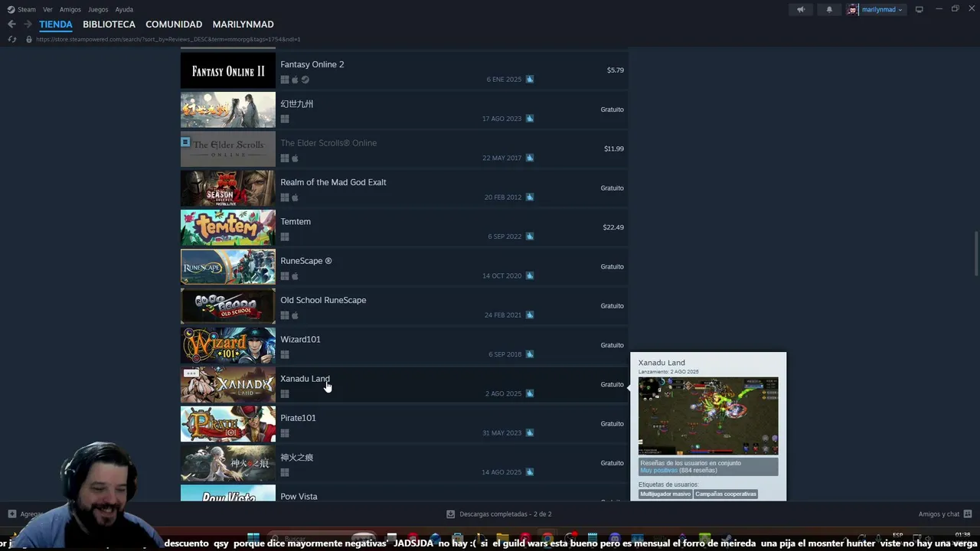Click the Xanadu Land tooltip screenshot
980x551 pixels.
[x=708, y=416]
